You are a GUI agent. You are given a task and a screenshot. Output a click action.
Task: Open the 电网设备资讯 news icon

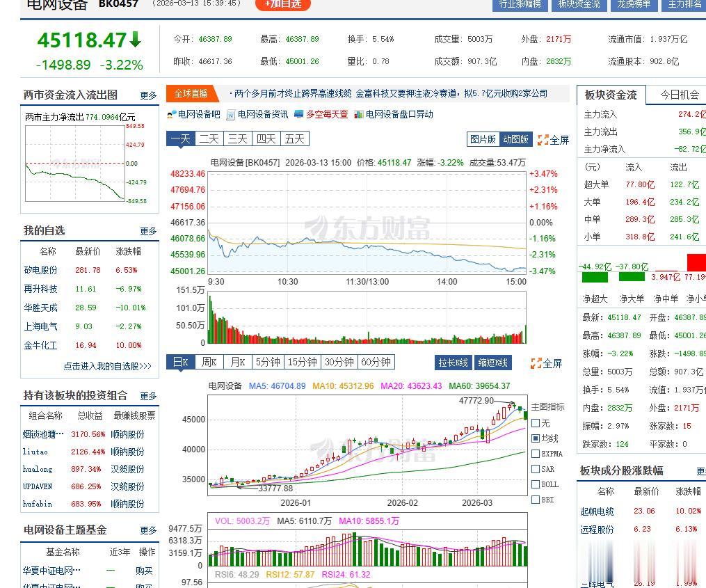257,114
